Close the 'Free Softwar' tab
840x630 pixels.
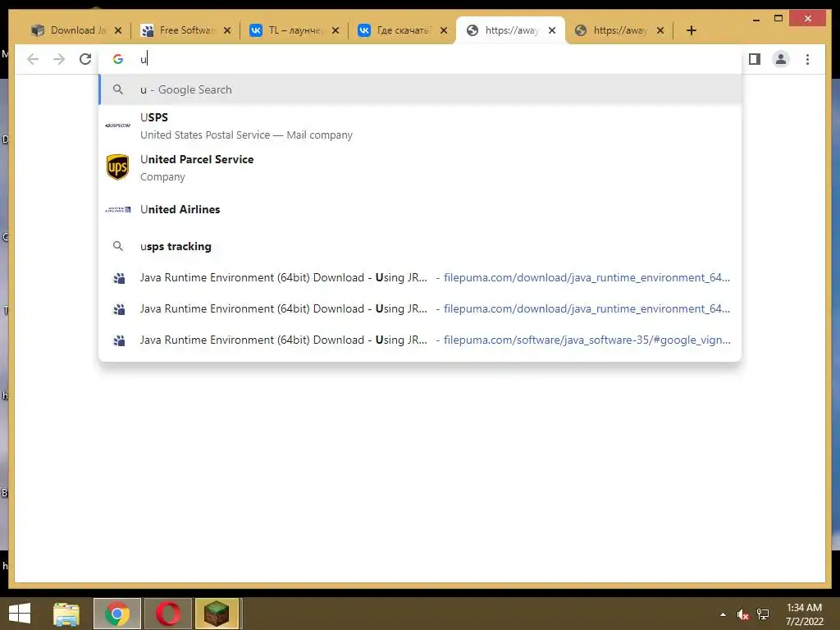point(227,30)
